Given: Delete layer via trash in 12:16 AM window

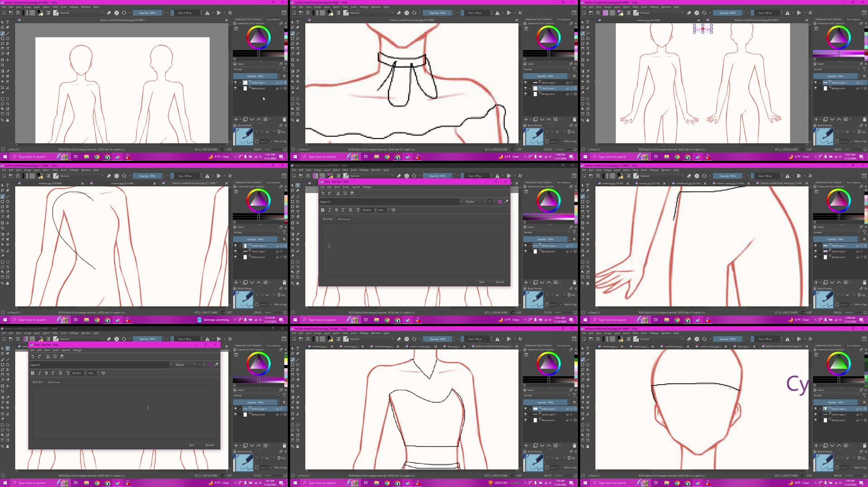Looking at the screenshot, I should [x=284, y=282].
